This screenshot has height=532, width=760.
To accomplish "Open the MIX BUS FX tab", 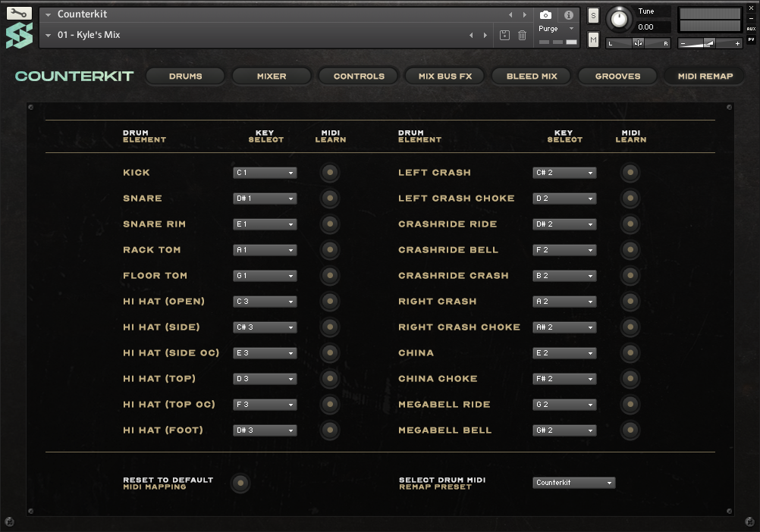I will coord(444,76).
